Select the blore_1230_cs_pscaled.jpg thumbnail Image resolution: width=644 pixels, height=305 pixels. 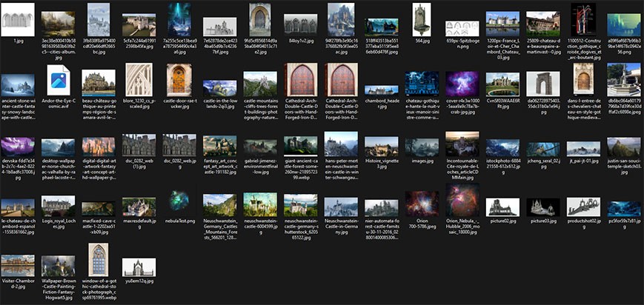[x=139, y=79]
